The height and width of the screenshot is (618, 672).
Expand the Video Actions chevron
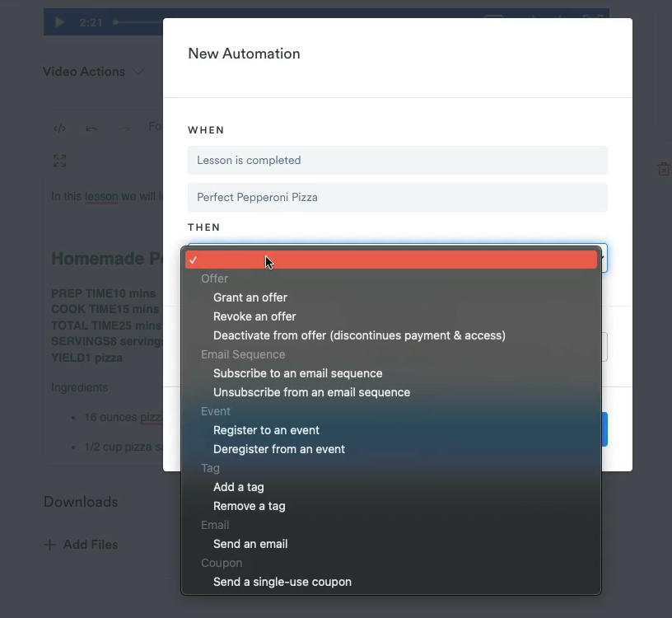point(139,72)
